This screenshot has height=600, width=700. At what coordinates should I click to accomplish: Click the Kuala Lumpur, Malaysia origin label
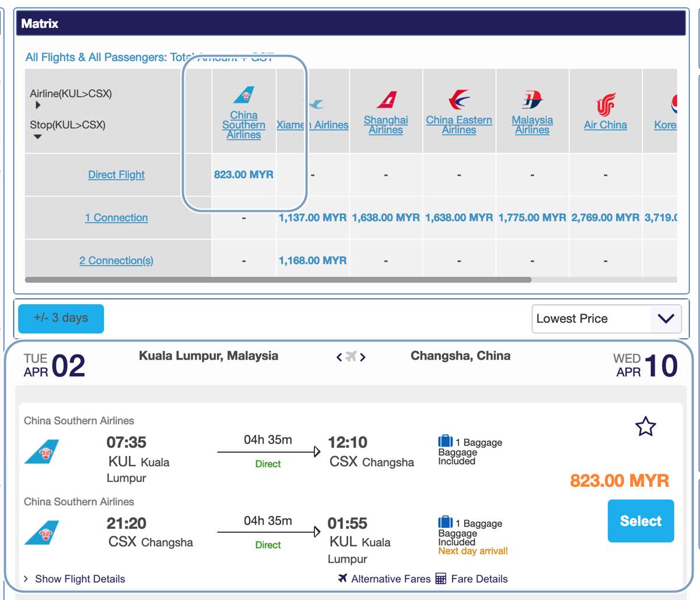(208, 355)
